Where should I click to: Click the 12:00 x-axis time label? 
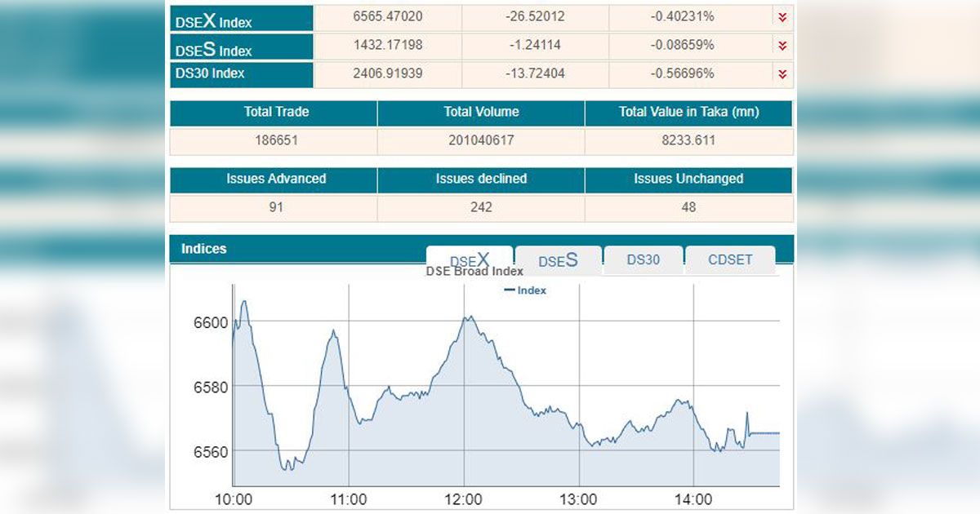[x=463, y=499]
